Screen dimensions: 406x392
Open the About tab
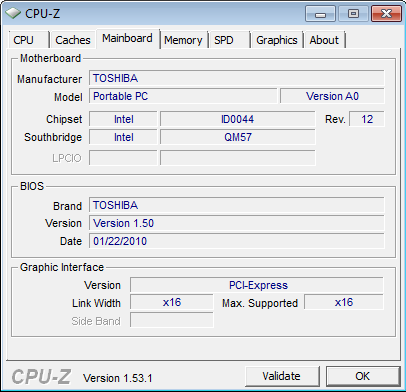coord(324,40)
